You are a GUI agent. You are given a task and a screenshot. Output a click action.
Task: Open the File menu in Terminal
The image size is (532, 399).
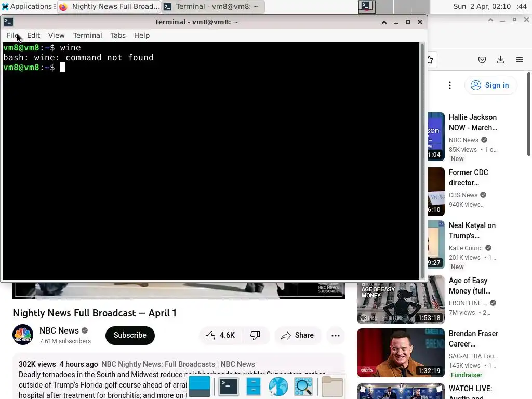click(x=12, y=35)
